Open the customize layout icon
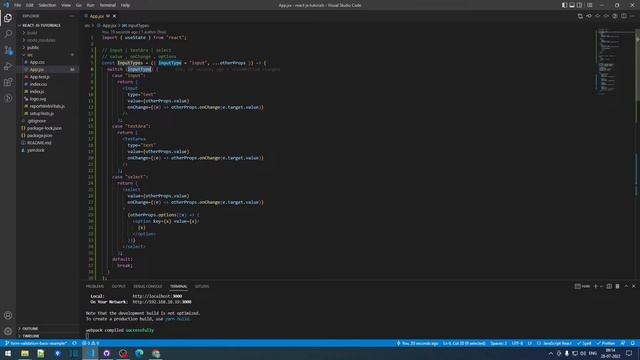 click(589, 5)
